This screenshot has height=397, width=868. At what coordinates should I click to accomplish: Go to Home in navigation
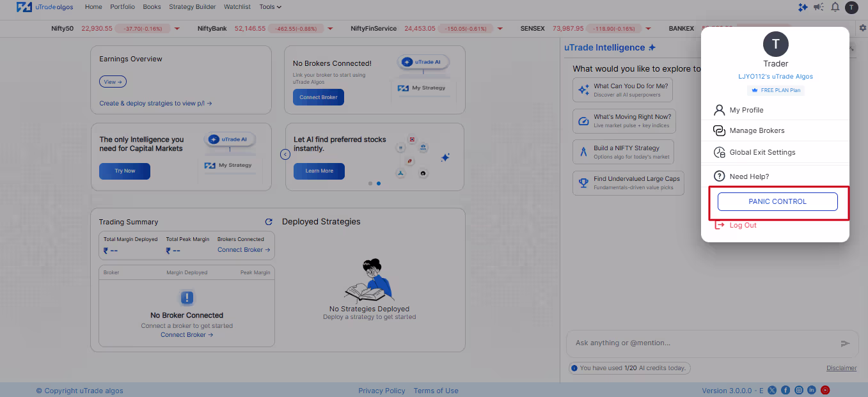click(93, 7)
